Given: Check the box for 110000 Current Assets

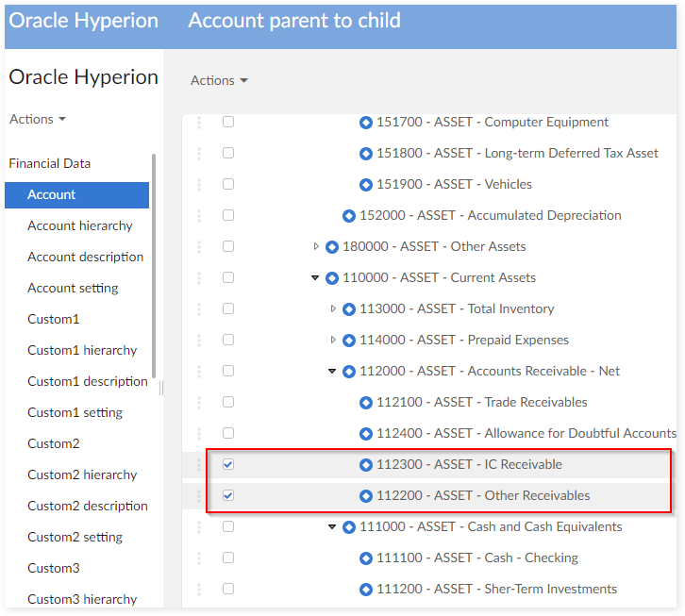Looking at the screenshot, I should [x=228, y=278].
